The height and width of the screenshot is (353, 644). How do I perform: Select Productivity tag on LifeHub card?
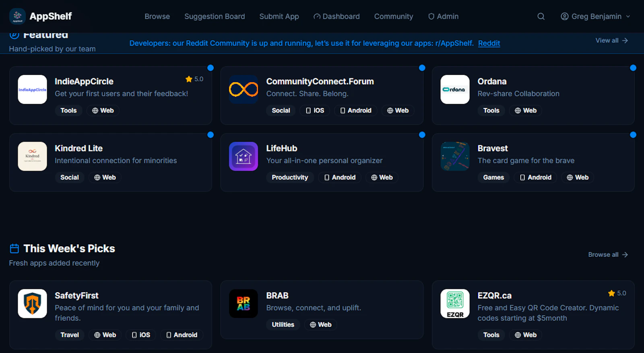point(290,177)
